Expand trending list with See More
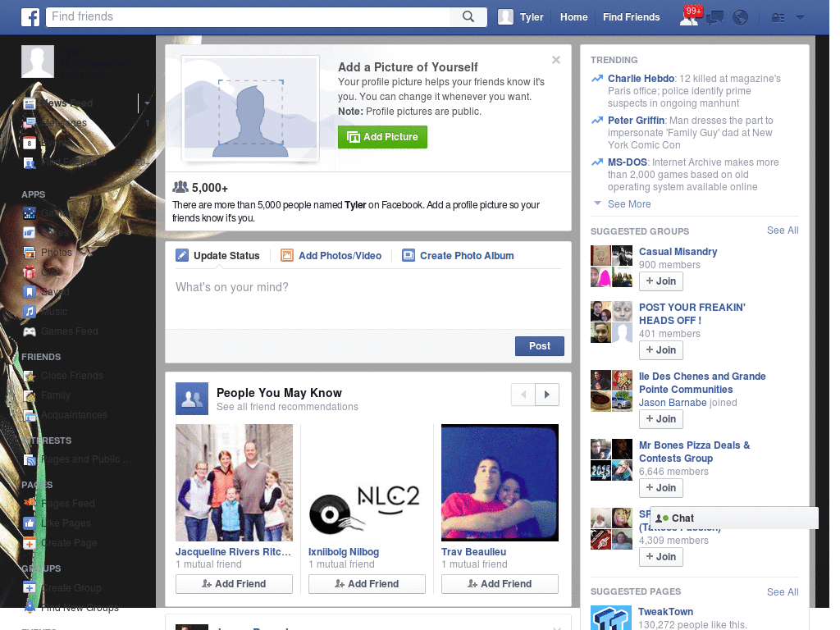The image size is (840, 630). coord(629,204)
